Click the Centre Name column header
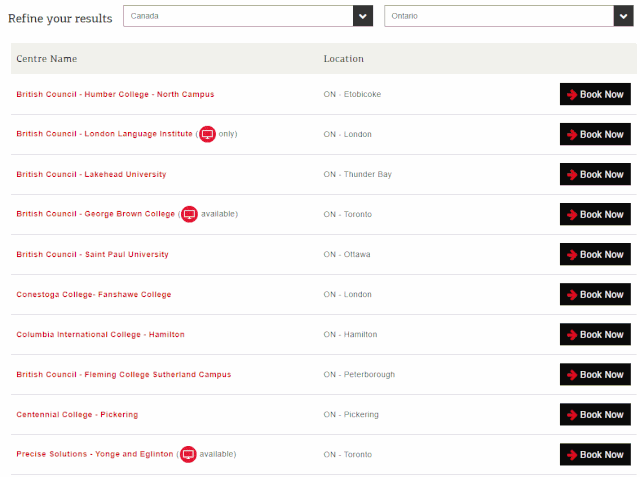Image resolution: width=640 pixels, height=477 pixels. [x=46, y=59]
